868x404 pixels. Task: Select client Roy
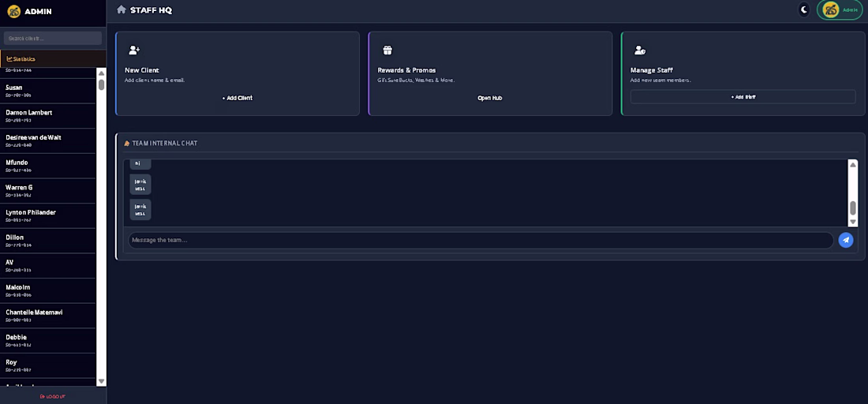47,365
